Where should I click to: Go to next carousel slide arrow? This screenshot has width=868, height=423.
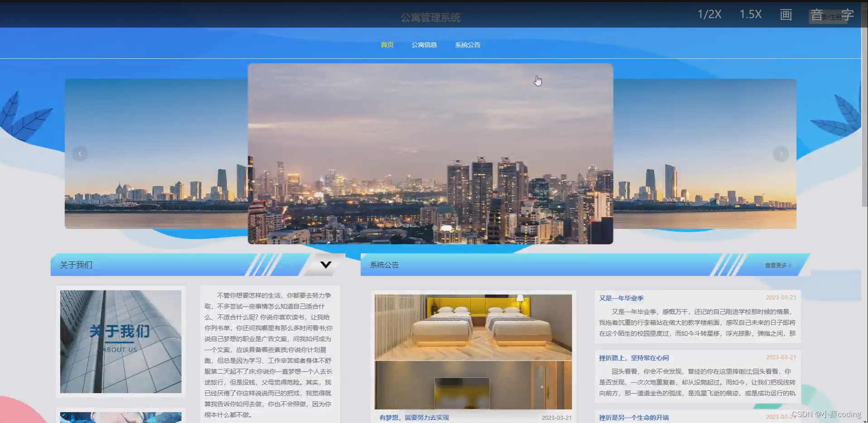point(781,154)
